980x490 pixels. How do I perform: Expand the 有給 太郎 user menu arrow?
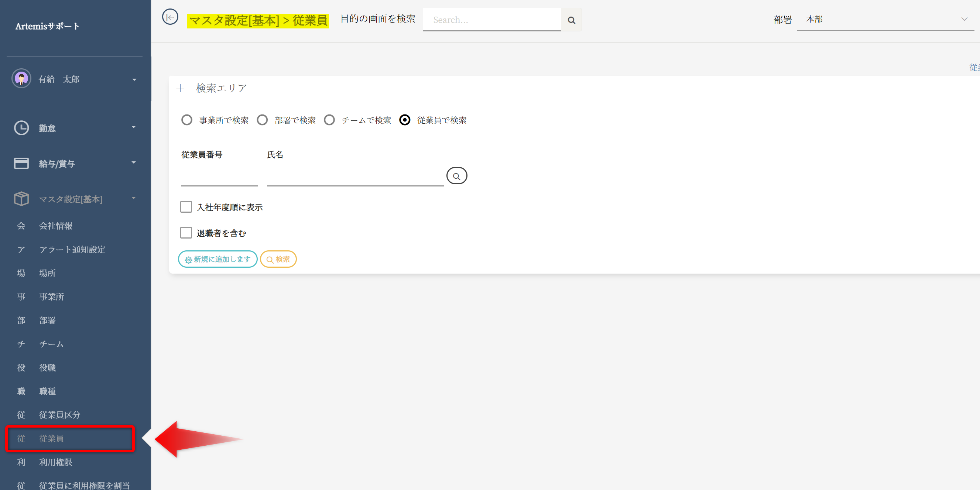pyautogui.click(x=134, y=79)
